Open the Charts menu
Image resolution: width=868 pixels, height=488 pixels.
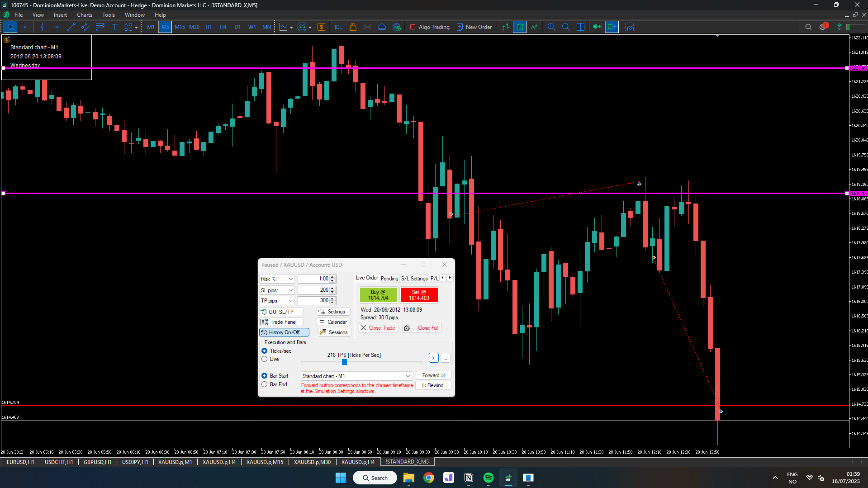pos(85,15)
